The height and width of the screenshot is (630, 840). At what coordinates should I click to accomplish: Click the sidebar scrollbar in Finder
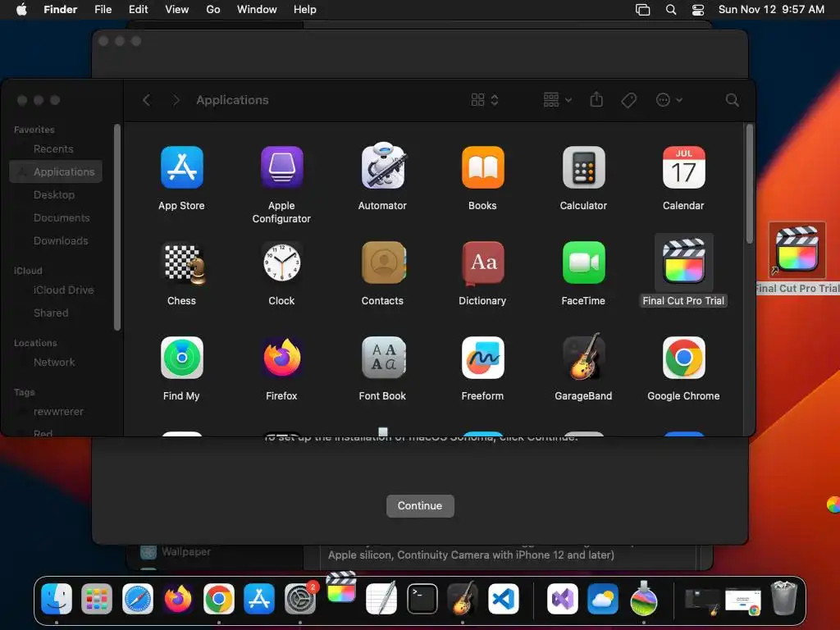[116, 228]
